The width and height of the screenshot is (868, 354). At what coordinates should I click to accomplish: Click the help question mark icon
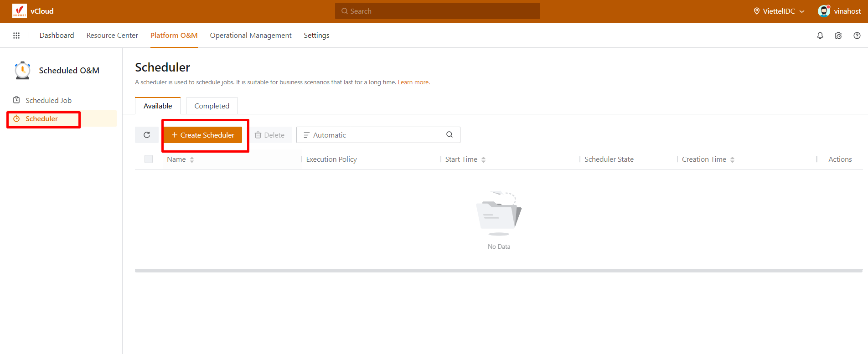point(857,36)
